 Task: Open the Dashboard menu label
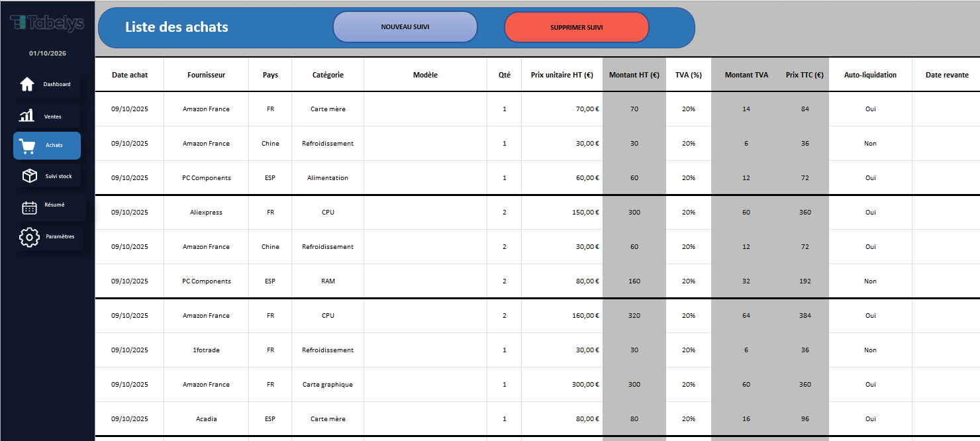tap(57, 85)
